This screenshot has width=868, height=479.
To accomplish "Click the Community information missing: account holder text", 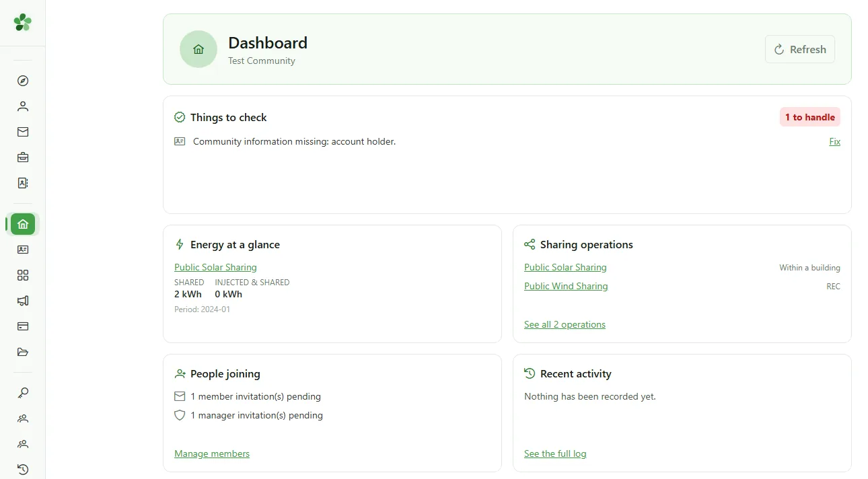I will click(x=294, y=141).
